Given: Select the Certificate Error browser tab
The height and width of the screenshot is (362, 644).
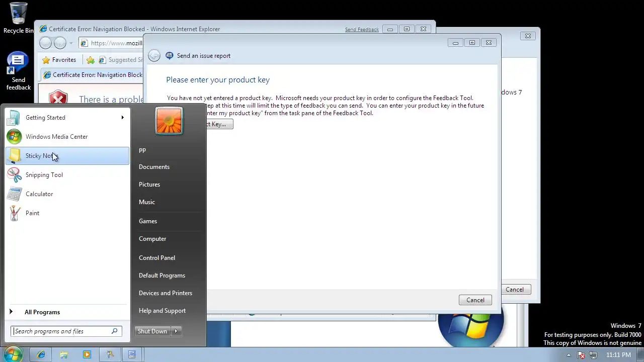Looking at the screenshot, I should tap(93, 75).
